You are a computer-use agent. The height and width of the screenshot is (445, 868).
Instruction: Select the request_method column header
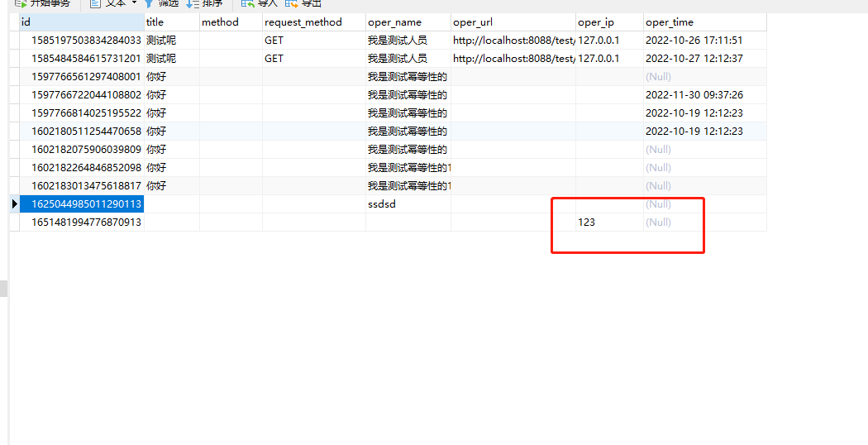point(314,22)
